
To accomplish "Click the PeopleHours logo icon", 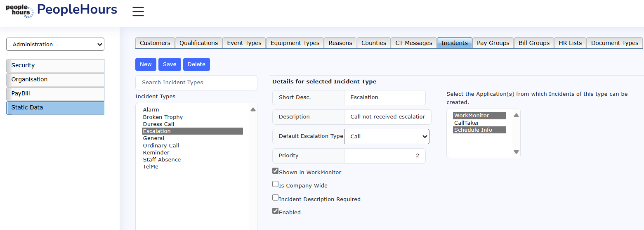I will tap(20, 11).
